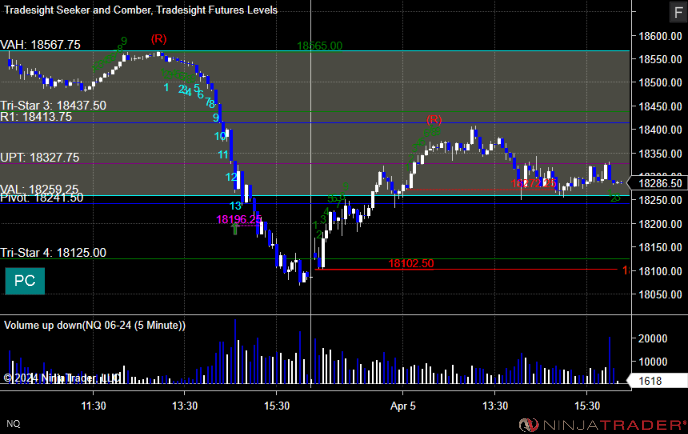Click the NQ instrument label
This screenshot has height=434, width=688.
pos(13,423)
